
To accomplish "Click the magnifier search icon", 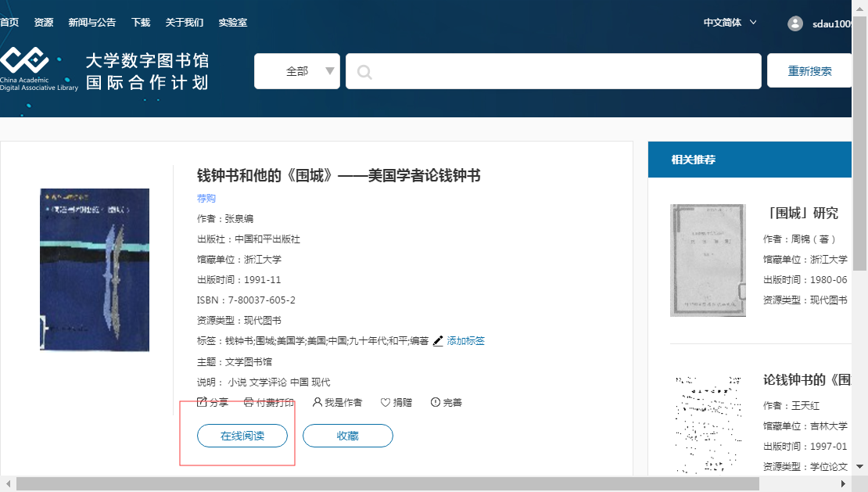I will point(364,72).
